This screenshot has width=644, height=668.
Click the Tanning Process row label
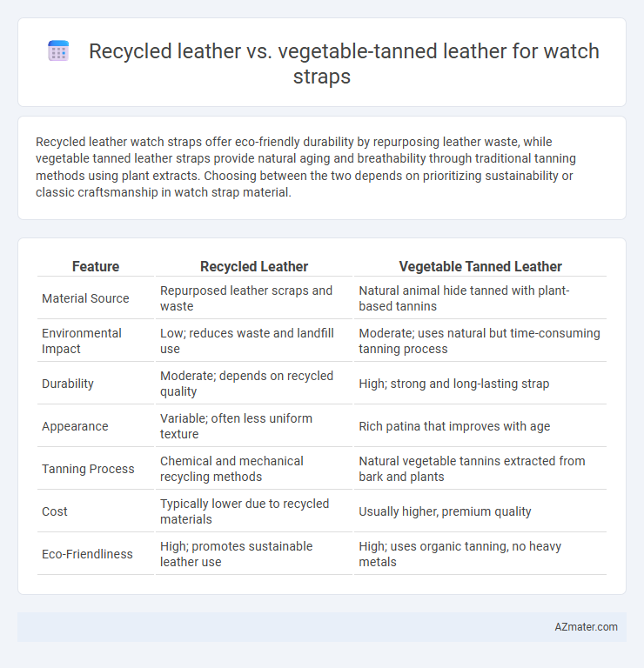[x=88, y=469]
